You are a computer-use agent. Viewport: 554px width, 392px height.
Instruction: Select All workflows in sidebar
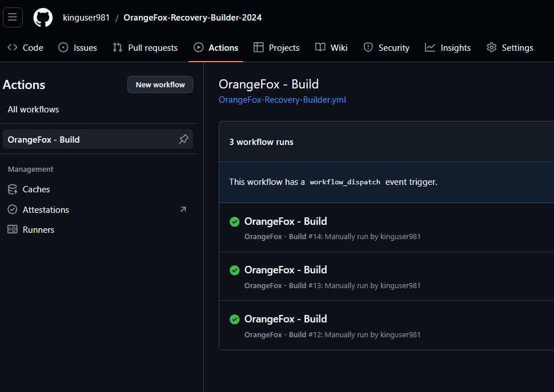click(x=33, y=110)
